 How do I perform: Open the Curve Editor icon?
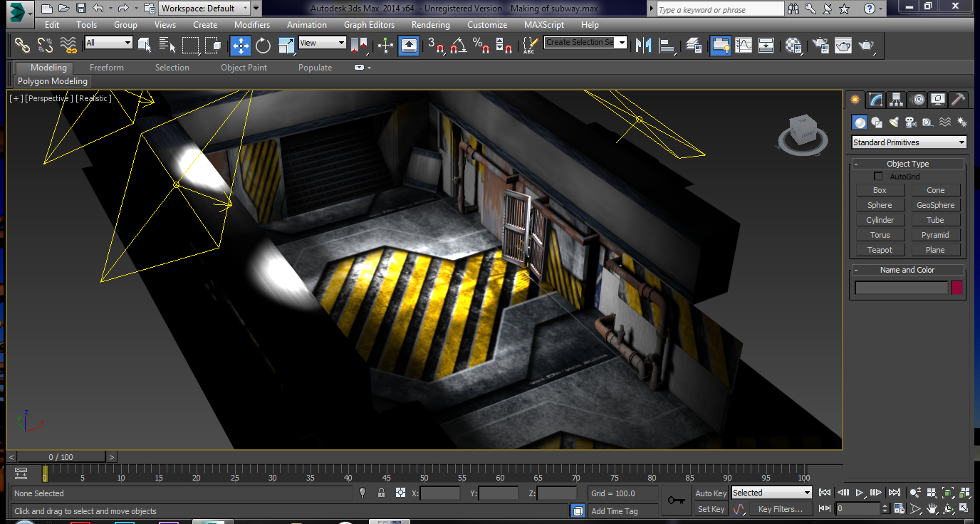744,46
